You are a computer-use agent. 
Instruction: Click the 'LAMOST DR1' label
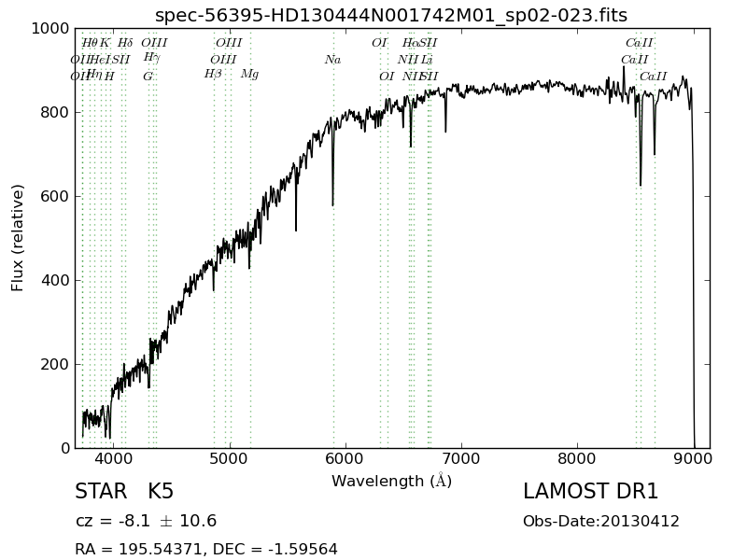[x=590, y=491]
